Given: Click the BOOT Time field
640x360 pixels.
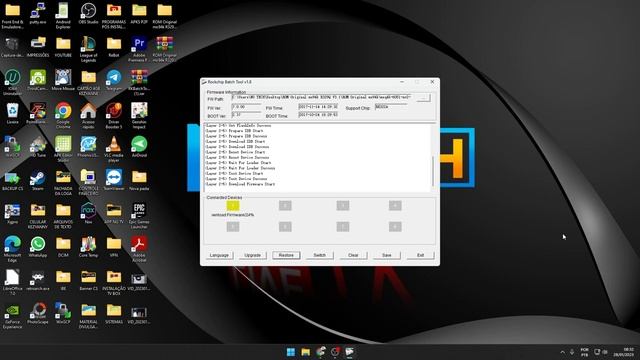Looking at the screenshot, I should point(318,115).
